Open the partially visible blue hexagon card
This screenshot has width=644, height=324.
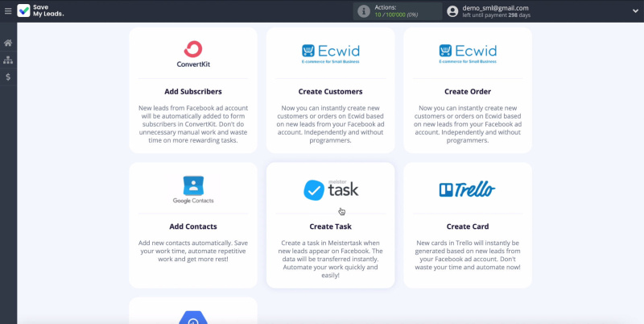click(x=193, y=310)
